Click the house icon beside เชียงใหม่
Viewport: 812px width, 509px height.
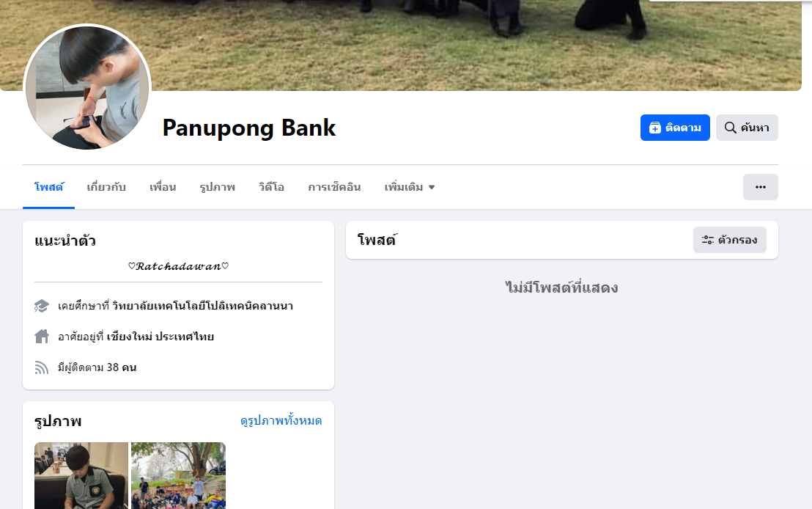42,337
